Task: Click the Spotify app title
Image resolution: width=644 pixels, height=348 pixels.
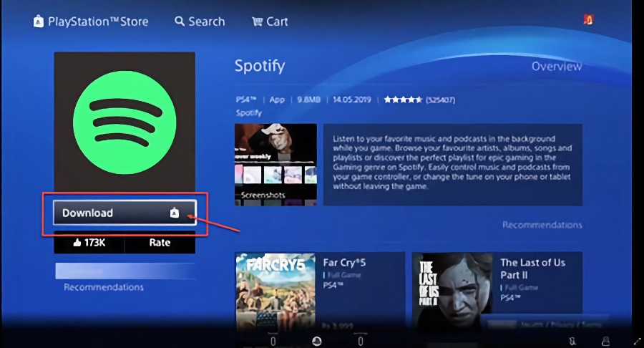Action: [260, 66]
